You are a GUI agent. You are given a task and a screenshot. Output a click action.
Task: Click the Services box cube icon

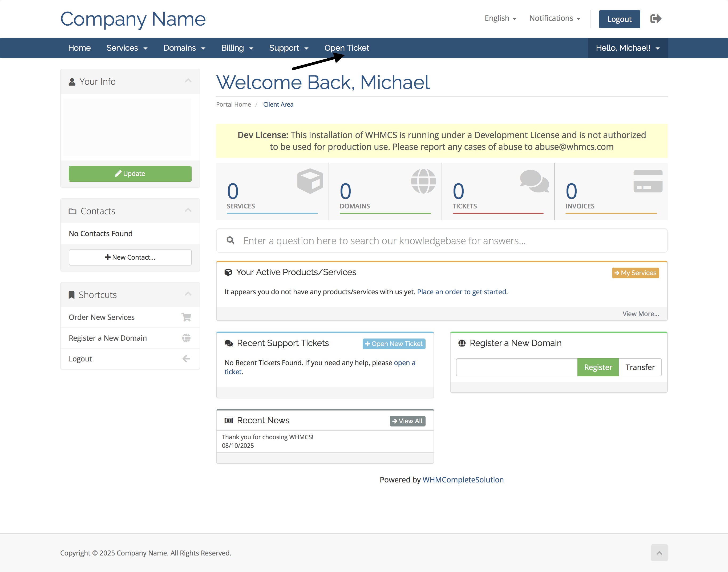tap(310, 181)
